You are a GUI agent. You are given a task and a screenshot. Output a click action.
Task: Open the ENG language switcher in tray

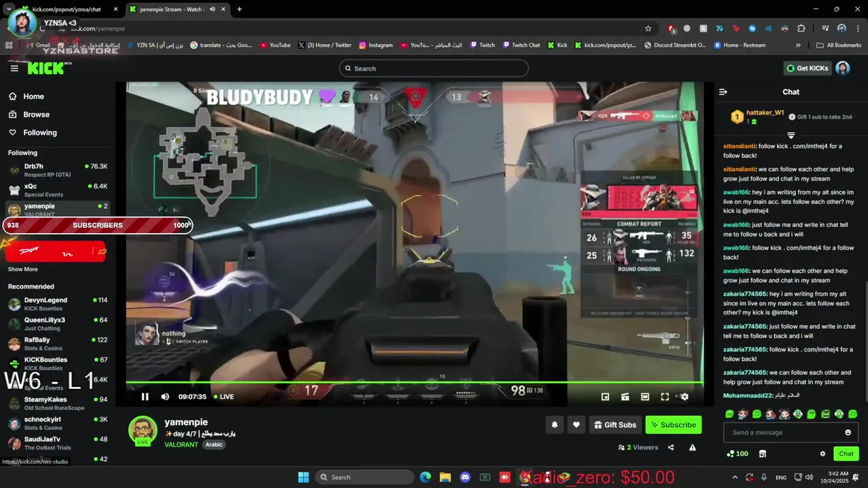(x=781, y=477)
